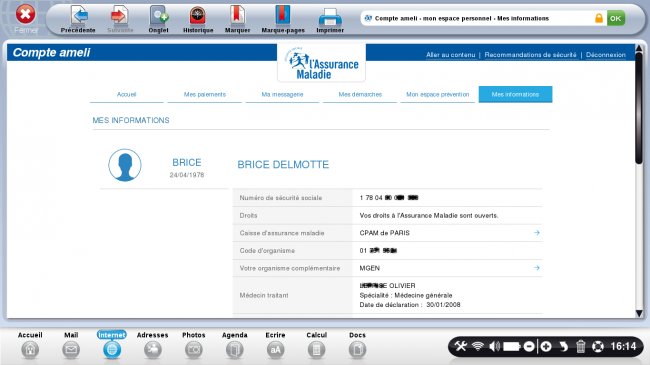
Task: Open the Ecrire writing app
Action: point(275,345)
